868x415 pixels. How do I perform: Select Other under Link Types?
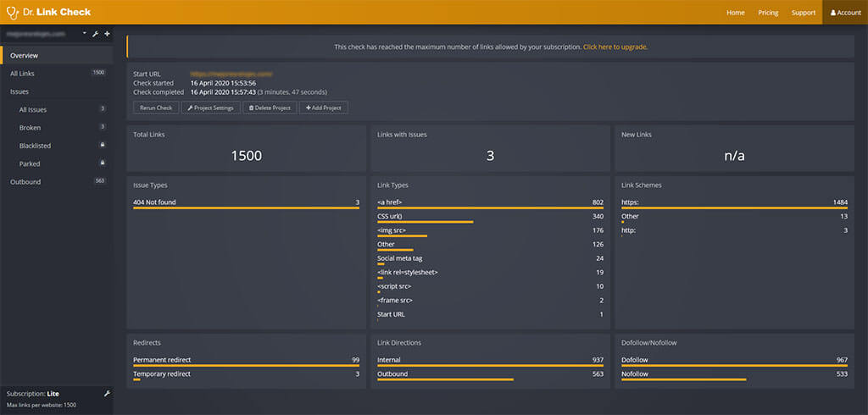pyautogui.click(x=491, y=245)
